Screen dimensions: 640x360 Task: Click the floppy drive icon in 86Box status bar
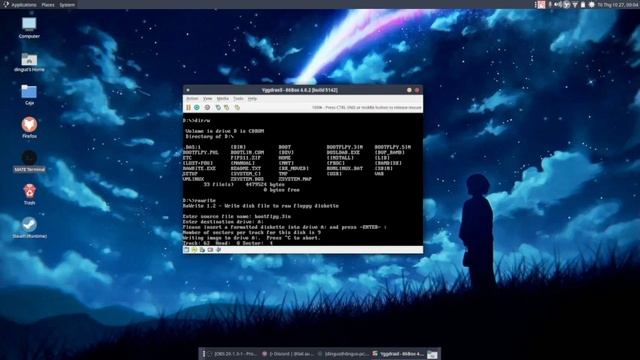187,249
